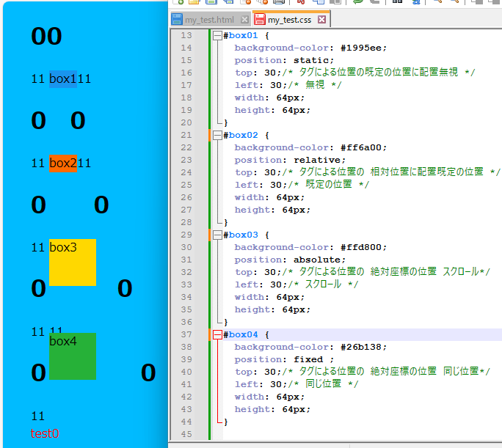Click the blue box1 element in the browser

tap(63, 79)
